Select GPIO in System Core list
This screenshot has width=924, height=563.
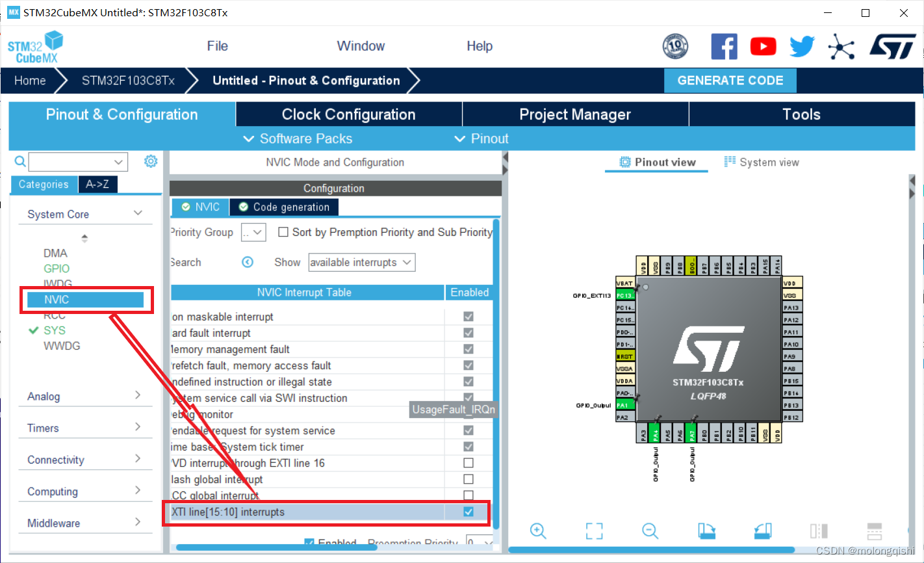tap(57, 268)
